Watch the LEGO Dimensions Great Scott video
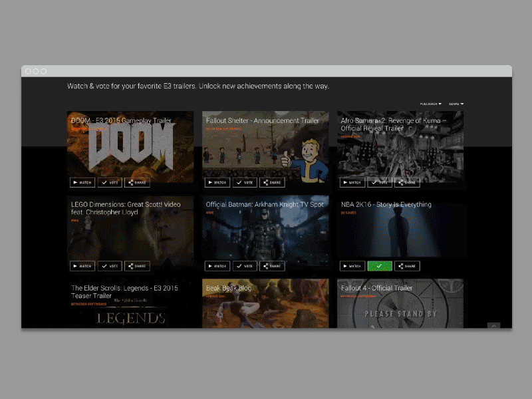This screenshot has height=399, width=532. [82, 266]
